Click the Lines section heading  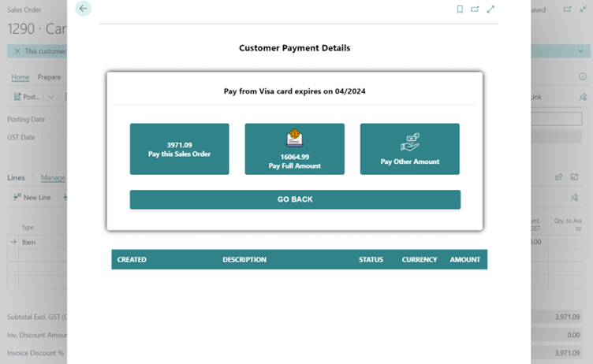(x=16, y=177)
